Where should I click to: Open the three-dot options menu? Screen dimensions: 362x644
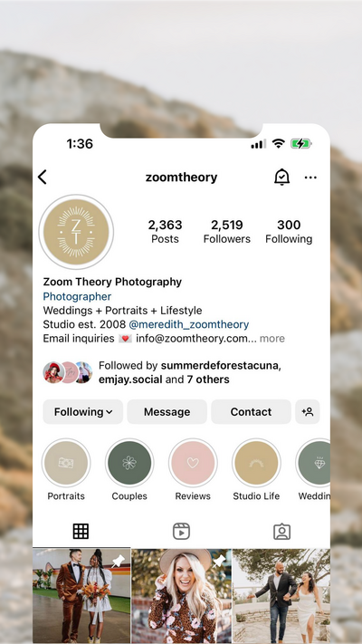coord(310,178)
